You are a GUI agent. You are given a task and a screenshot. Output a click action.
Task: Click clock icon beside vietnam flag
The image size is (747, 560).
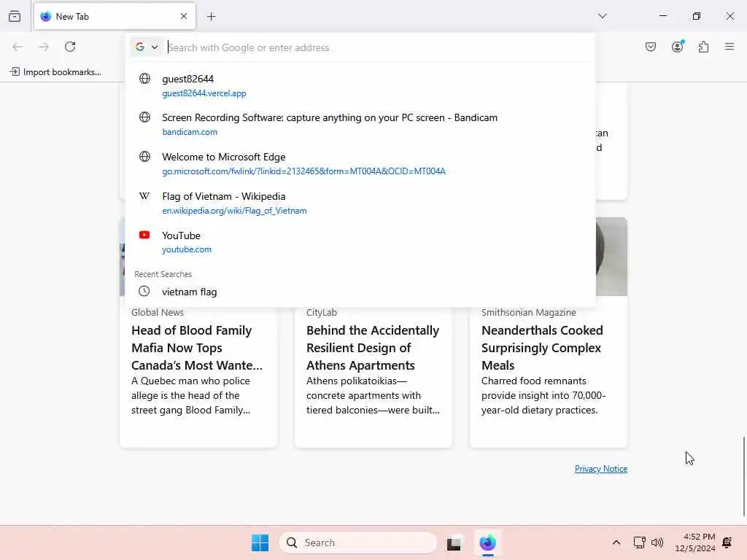144,291
